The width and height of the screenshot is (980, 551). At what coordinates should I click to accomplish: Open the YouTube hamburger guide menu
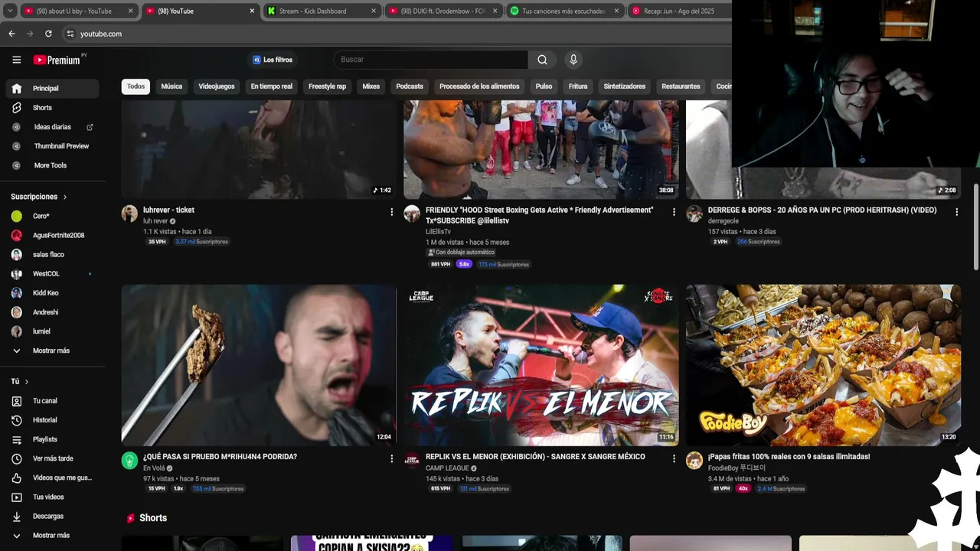point(16,60)
